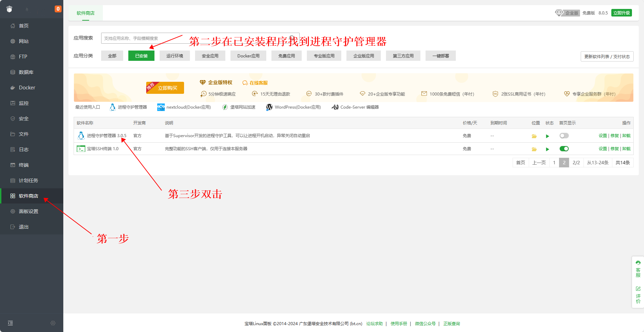Open folder location for 进程守护管理器
Viewport: 644px width, 332px height.
point(534,136)
